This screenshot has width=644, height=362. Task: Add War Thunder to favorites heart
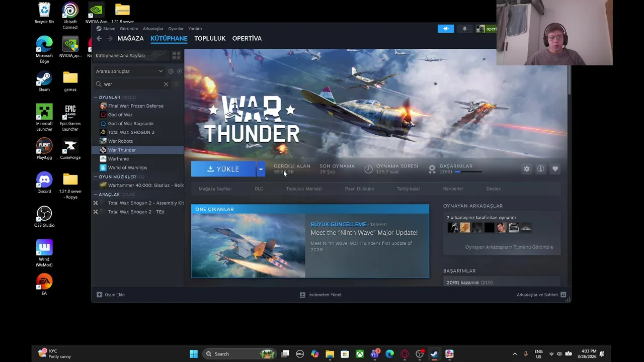[555, 169]
